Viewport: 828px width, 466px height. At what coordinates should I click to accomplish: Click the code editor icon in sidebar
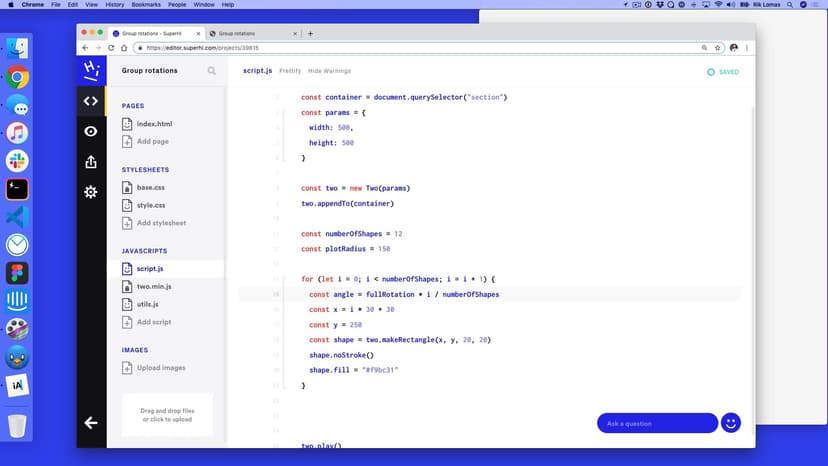(91, 101)
